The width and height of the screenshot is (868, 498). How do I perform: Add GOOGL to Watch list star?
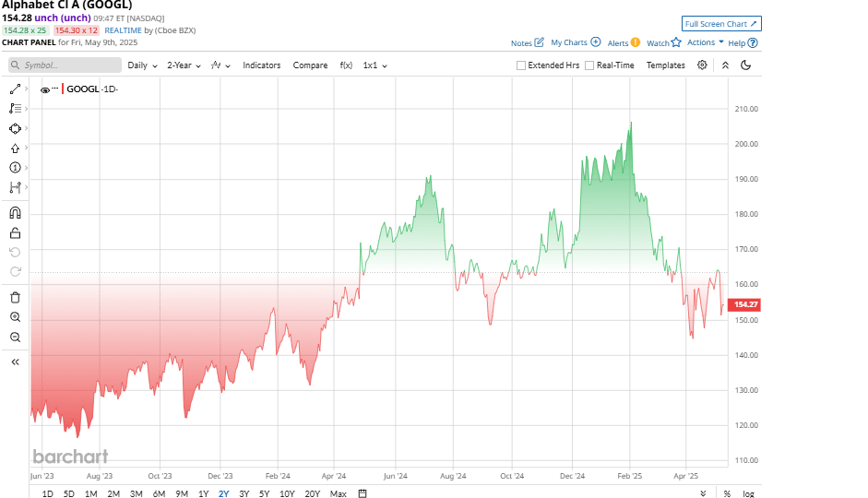point(676,42)
